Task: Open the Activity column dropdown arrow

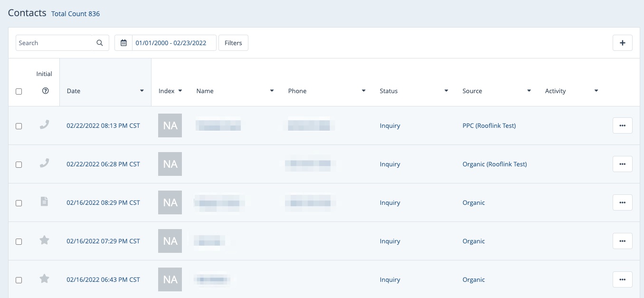Action: click(596, 91)
